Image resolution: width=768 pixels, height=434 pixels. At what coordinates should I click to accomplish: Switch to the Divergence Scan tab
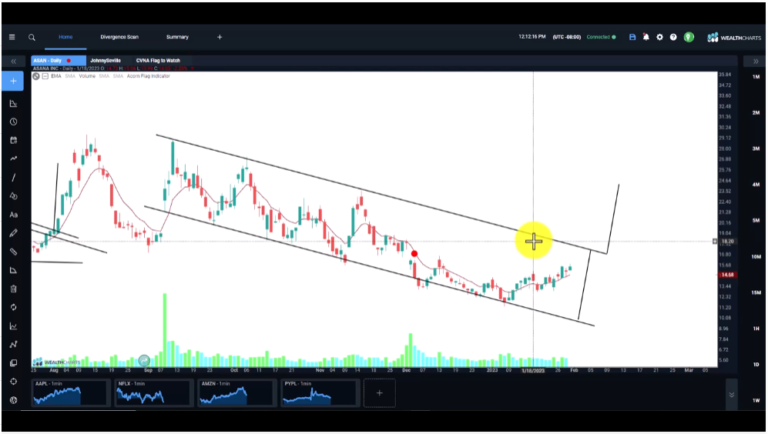[119, 37]
